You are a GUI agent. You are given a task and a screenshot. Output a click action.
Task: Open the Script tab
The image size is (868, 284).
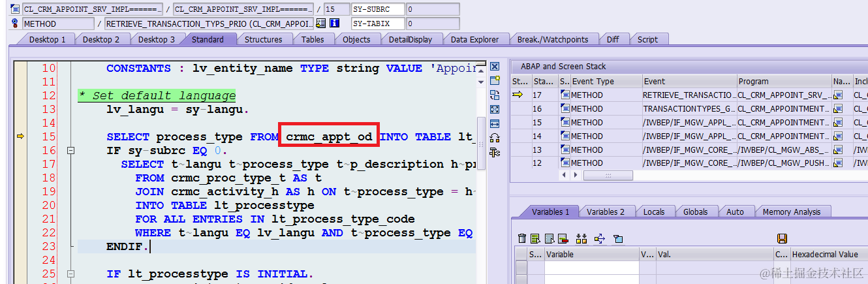click(647, 39)
